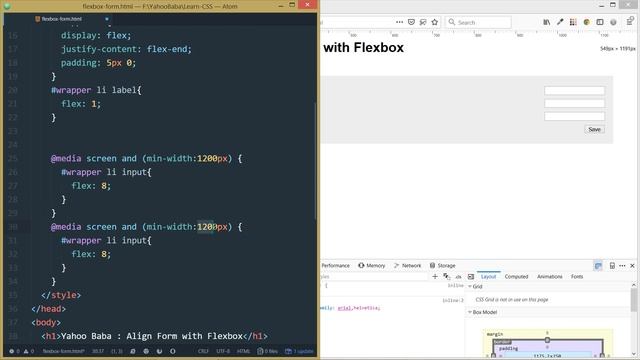Click the colorful grid extension icon
640x360 pixels.
573,22
